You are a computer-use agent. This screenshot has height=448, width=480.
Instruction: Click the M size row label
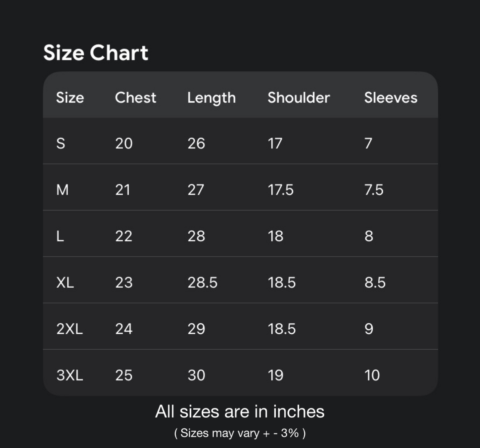point(62,190)
